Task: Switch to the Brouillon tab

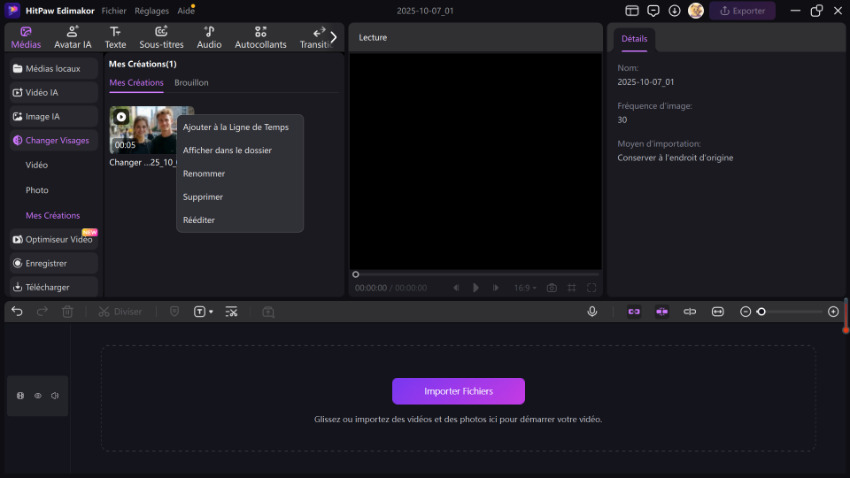Action: [191, 83]
